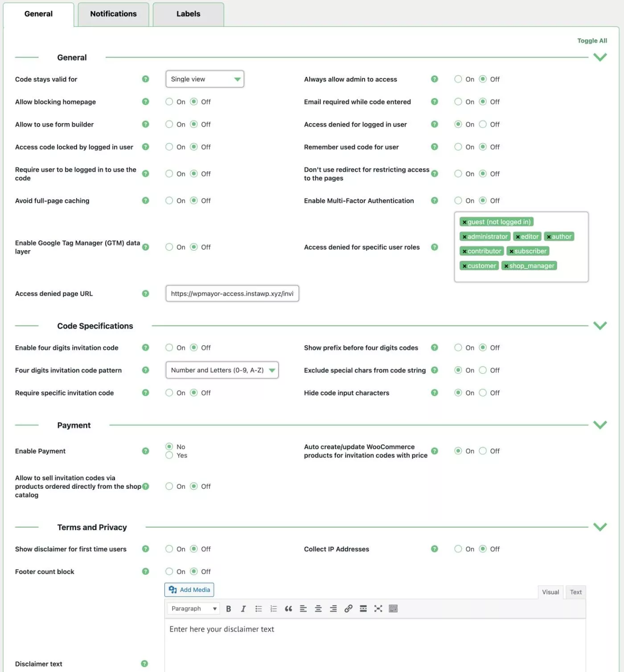Center align text in editor
Screen dimensions: 624x672
pyautogui.click(x=318, y=609)
